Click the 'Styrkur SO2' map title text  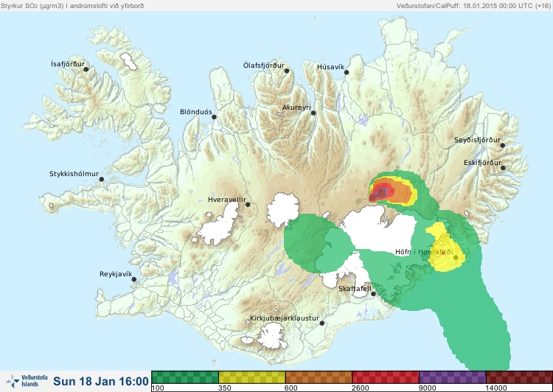pyautogui.click(x=72, y=6)
